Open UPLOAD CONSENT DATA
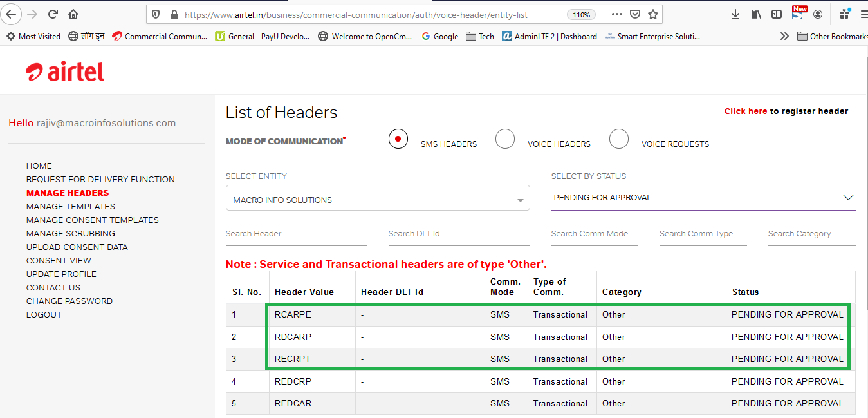The image size is (868, 418). coord(77,247)
